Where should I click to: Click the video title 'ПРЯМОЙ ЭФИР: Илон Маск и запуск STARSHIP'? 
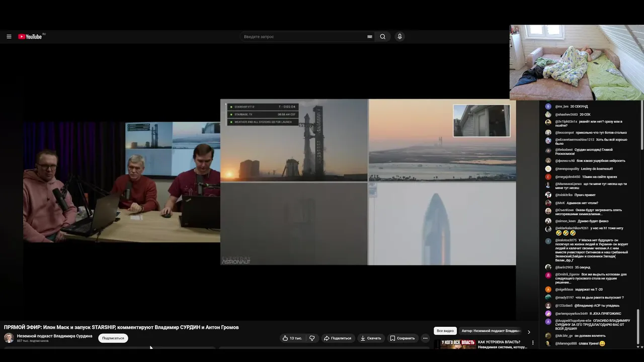(121, 327)
